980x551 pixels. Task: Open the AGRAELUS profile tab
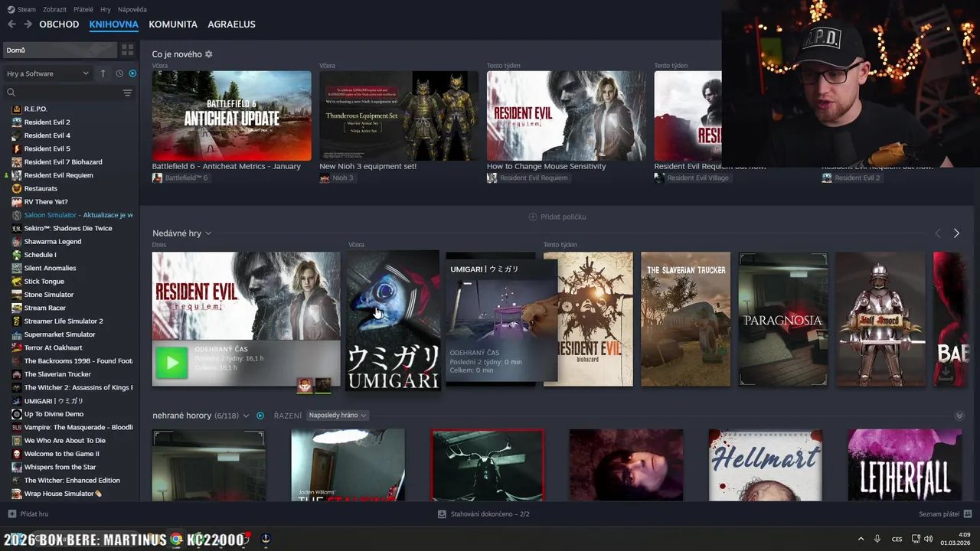(x=231, y=24)
